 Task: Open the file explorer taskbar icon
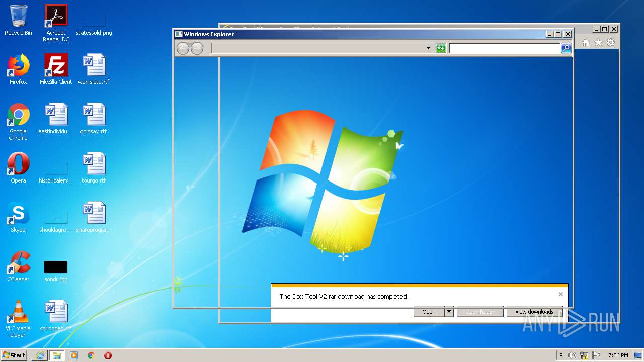point(56,355)
